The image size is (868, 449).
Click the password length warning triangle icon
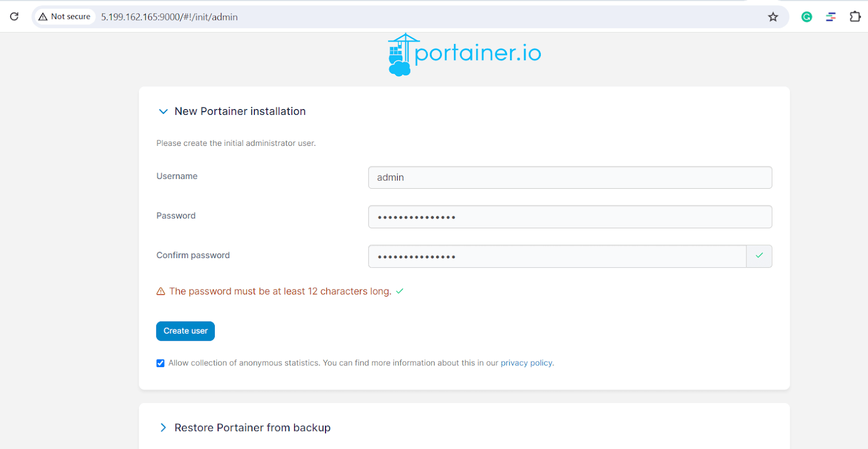(161, 292)
